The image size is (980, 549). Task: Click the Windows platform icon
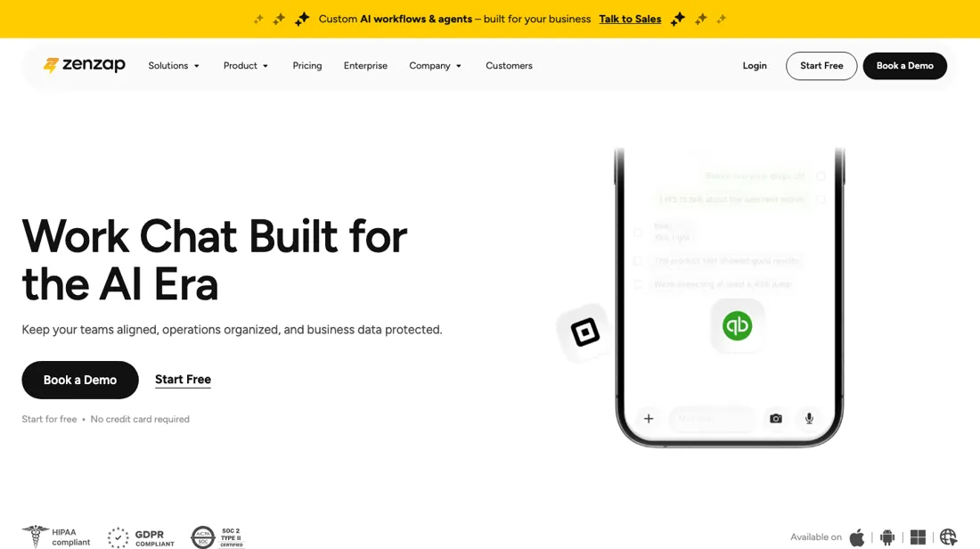919,537
